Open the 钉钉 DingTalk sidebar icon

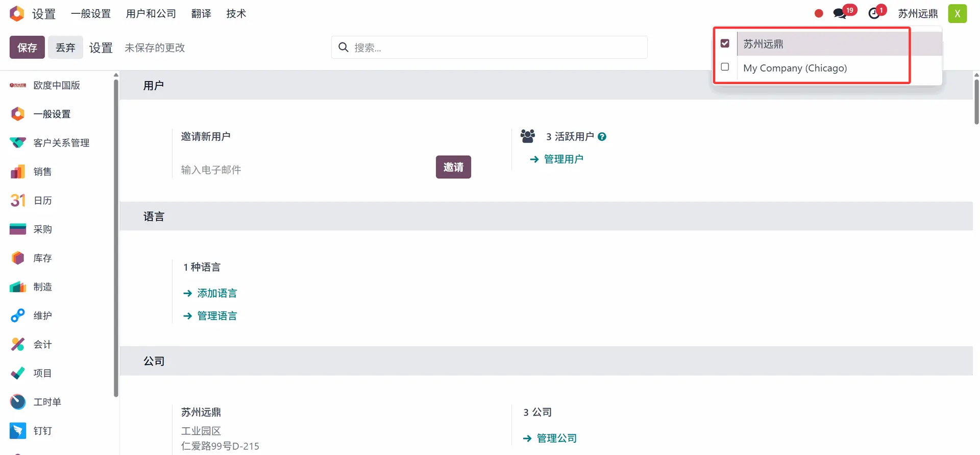pyautogui.click(x=18, y=431)
